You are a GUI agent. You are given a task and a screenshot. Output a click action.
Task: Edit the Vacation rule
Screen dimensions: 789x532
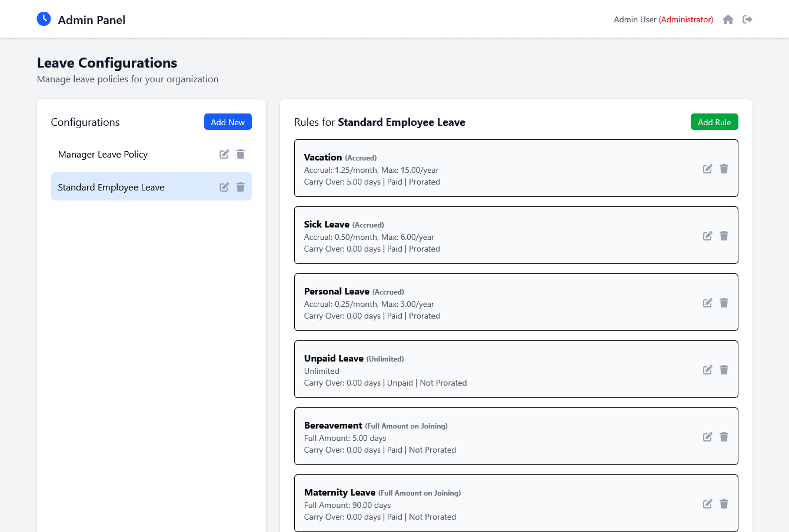tap(708, 168)
